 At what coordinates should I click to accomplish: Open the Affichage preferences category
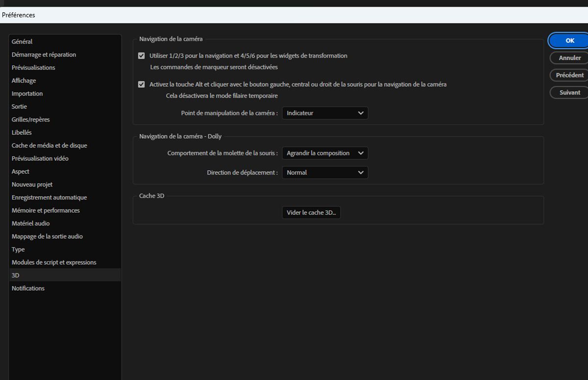click(x=65, y=81)
